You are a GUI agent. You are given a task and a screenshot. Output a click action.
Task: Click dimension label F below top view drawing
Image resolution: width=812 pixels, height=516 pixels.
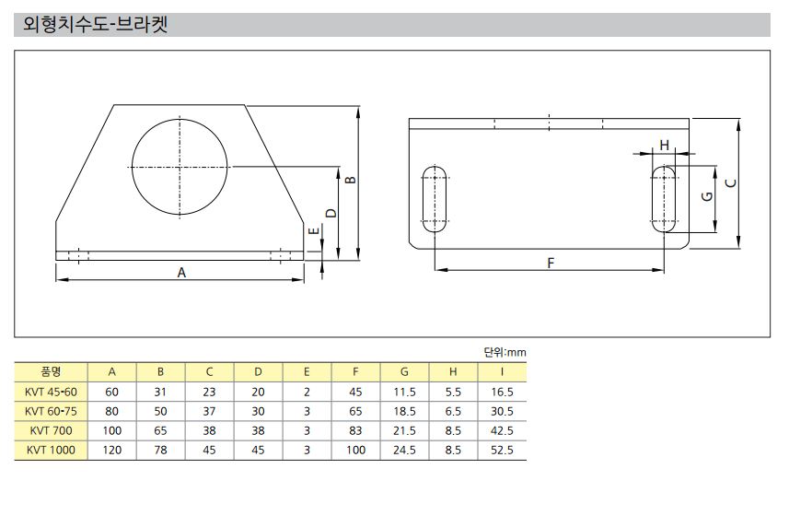(551, 264)
